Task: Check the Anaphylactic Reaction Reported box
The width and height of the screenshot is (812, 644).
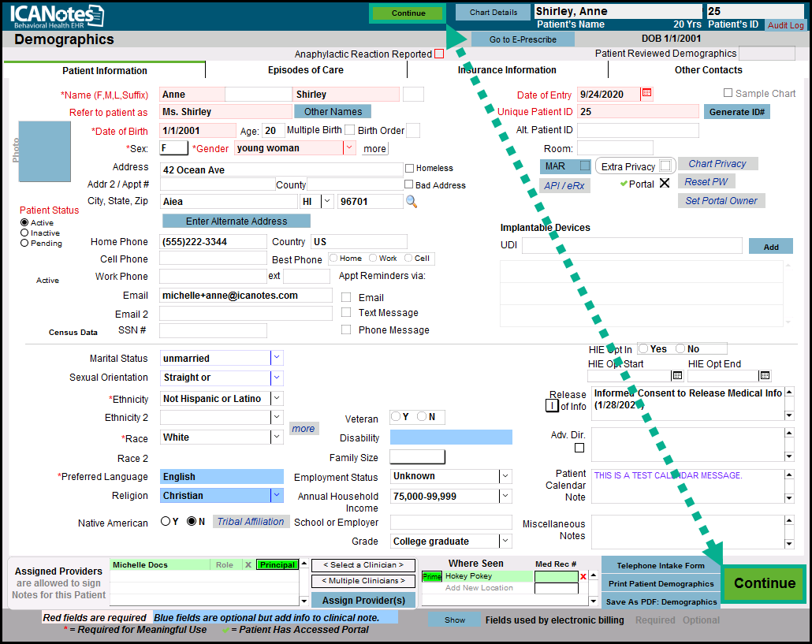Action: click(439, 54)
